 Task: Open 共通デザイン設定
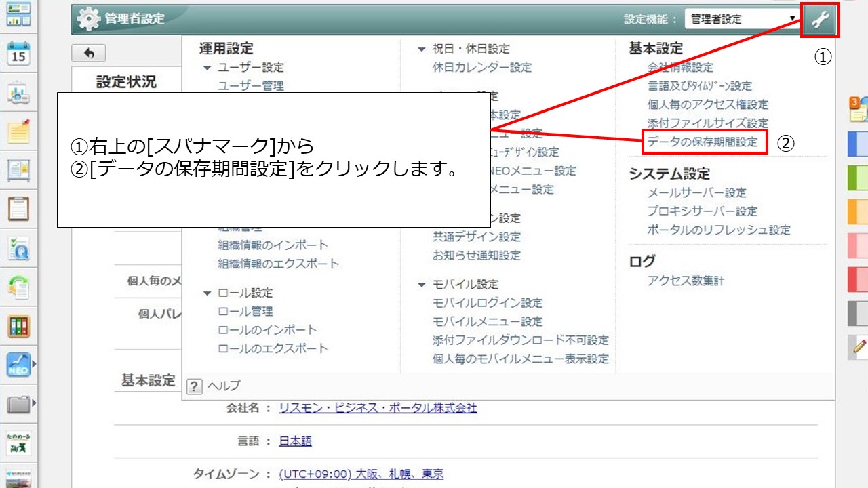tap(477, 237)
